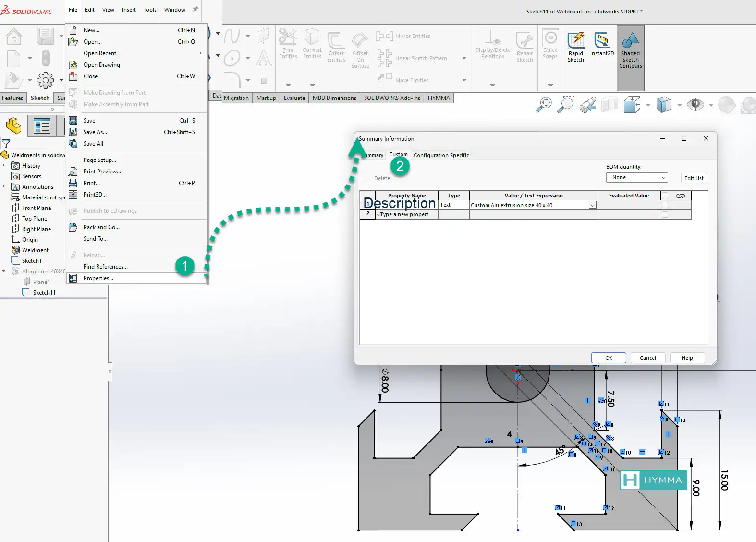This screenshot has height=542, width=756.
Task: Click the home icon in toolbar
Action: 14,36
